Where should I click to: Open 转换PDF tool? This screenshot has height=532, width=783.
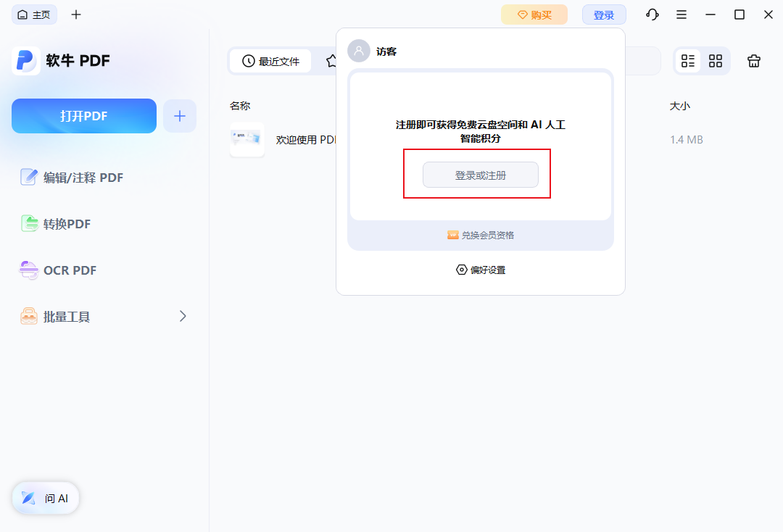[55, 223]
